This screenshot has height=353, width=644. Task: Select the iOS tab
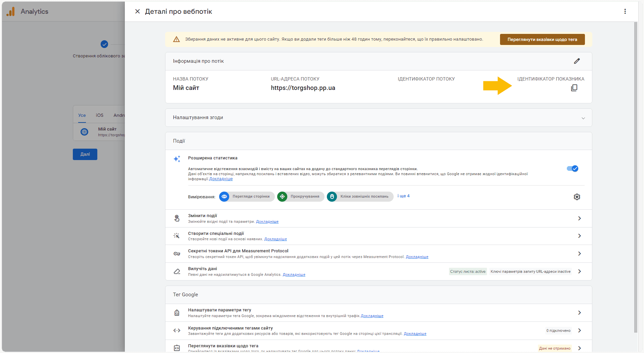pos(100,115)
